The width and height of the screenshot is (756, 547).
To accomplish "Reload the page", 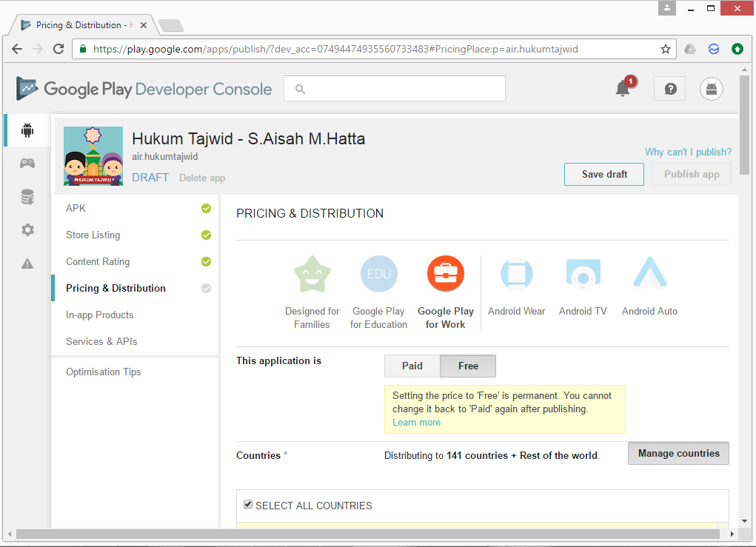I will [58, 49].
